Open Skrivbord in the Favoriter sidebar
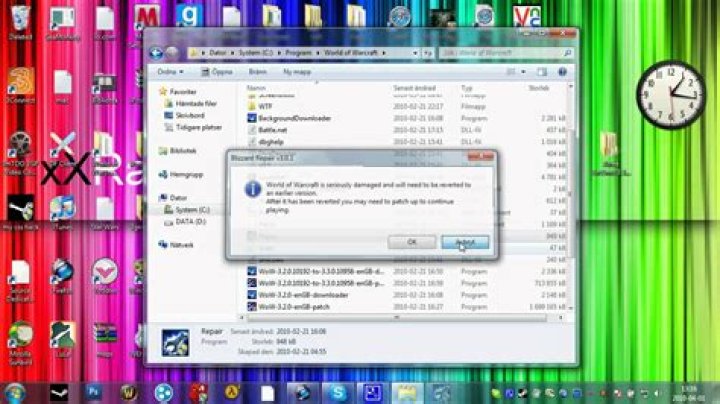The width and height of the screenshot is (720, 404). 189,115
